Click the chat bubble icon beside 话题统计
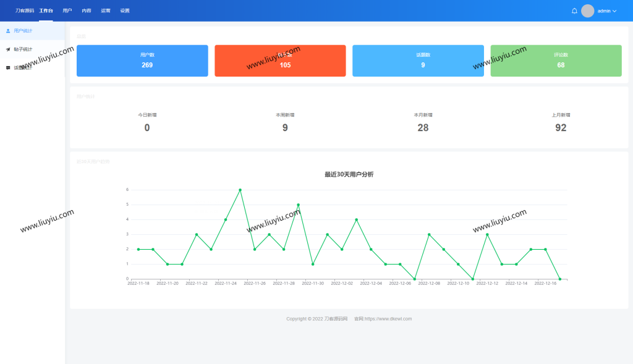This screenshot has height=364, width=633. 8,68
